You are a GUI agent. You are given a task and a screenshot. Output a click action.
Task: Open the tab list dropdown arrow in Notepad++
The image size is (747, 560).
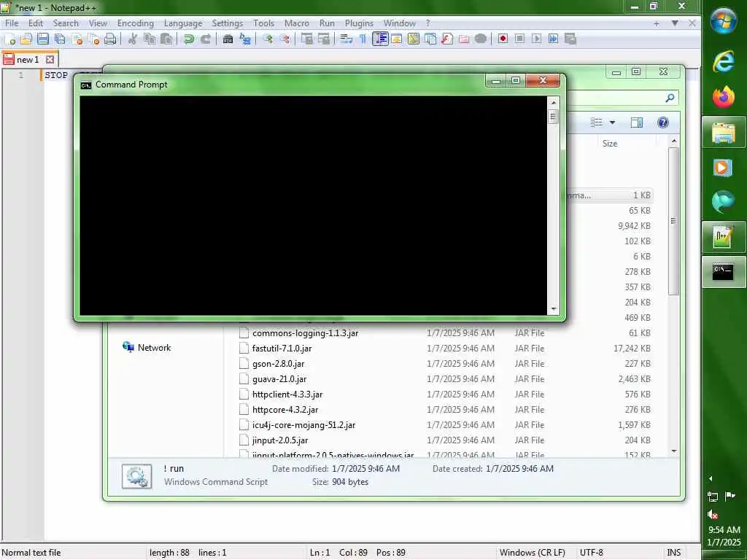[675, 23]
